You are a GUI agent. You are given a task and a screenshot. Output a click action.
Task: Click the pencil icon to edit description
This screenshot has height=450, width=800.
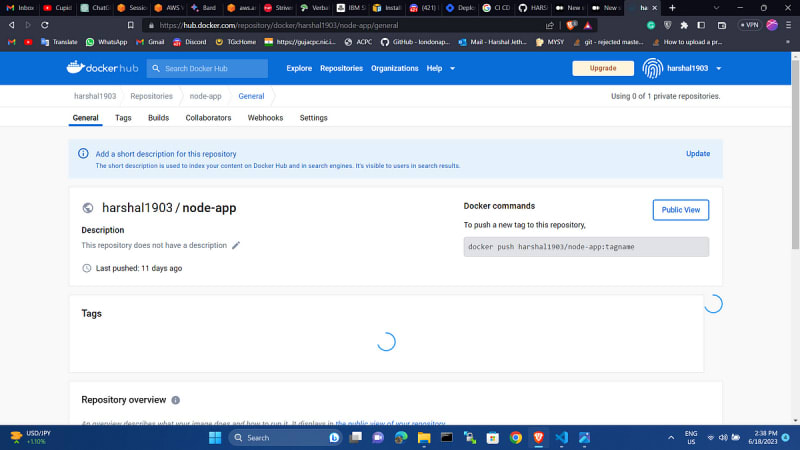click(x=236, y=245)
